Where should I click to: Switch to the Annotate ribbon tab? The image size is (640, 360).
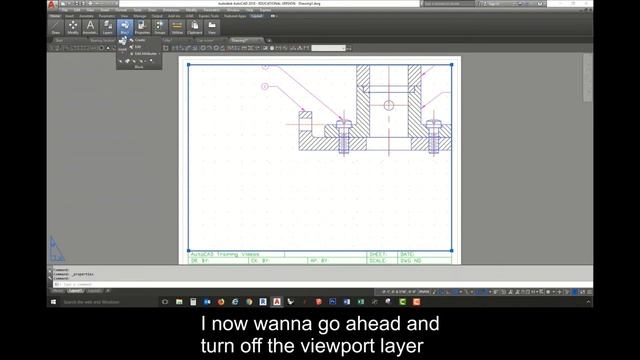86,16
